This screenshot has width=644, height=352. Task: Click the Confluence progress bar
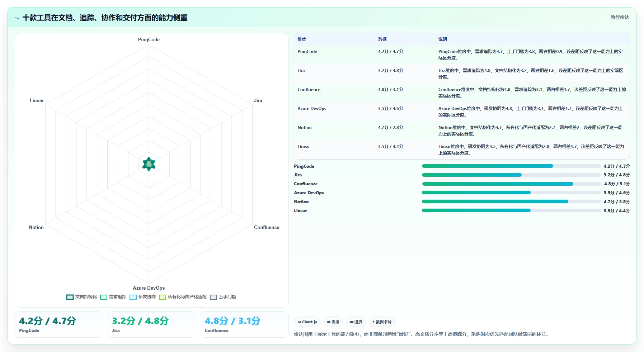point(511,184)
